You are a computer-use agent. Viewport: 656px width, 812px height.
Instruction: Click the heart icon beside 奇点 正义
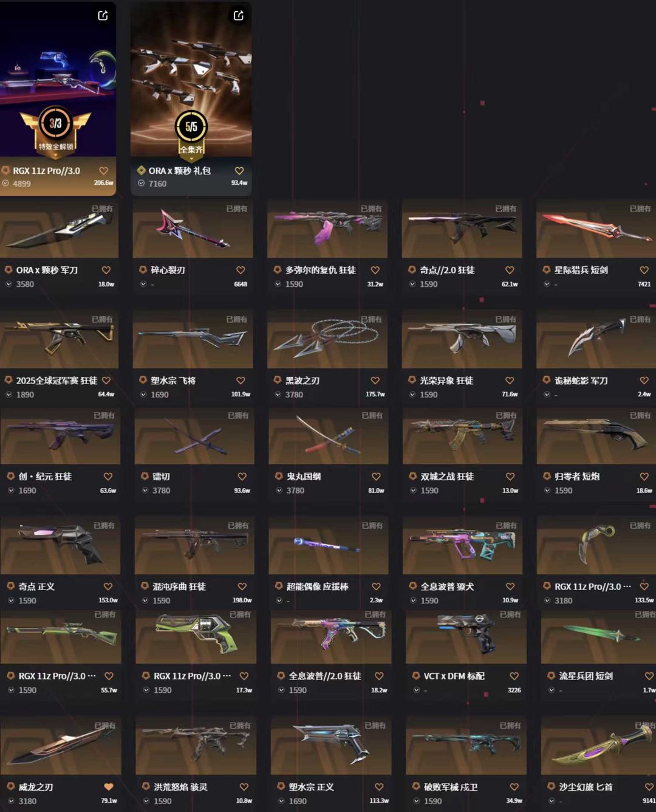click(108, 587)
